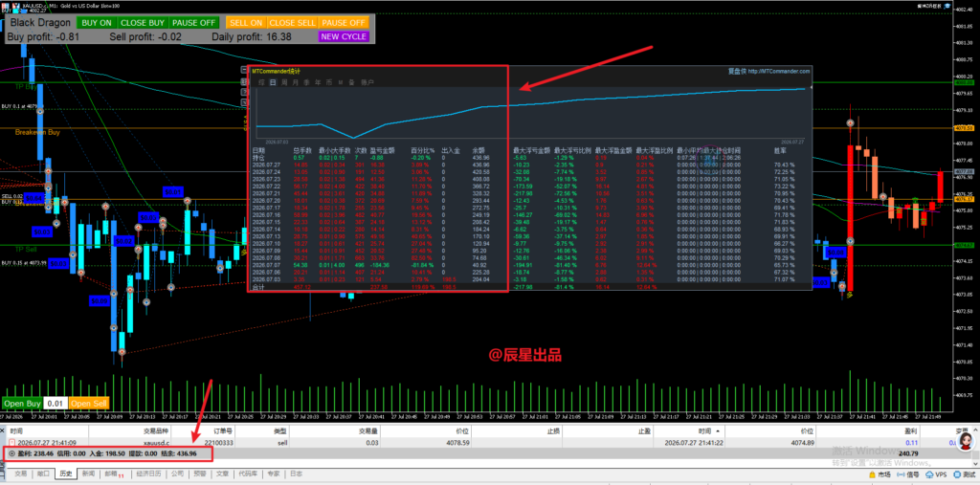Switch to the 历史 terminal tab

65,474
